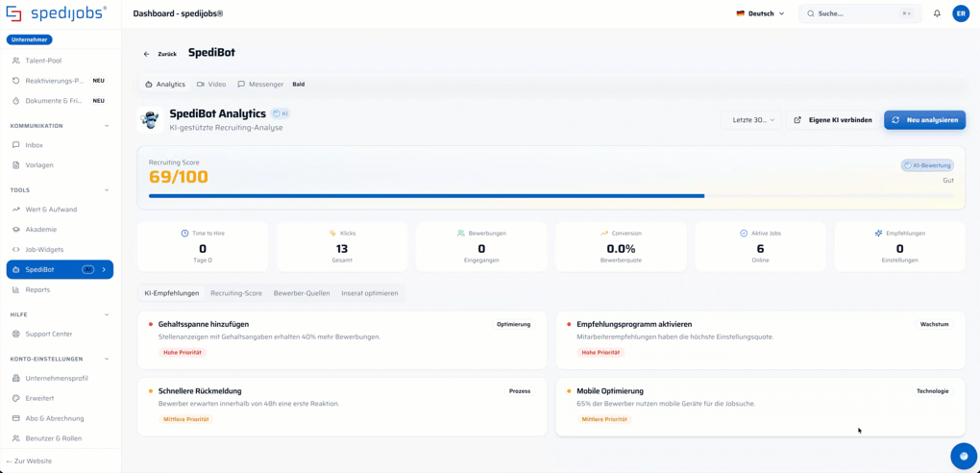Toggle the SpediBot sidebar switch
The image size is (980, 473).
point(88,269)
